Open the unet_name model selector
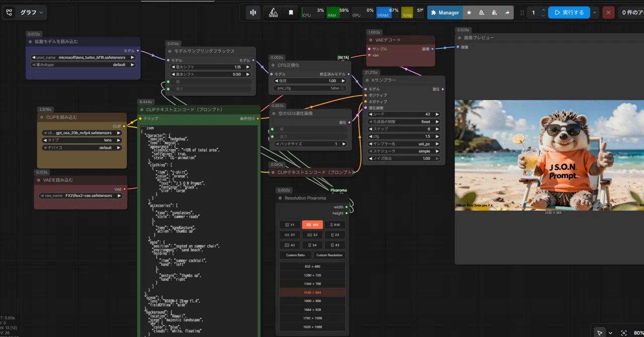644x337 pixels. [x=83, y=57]
